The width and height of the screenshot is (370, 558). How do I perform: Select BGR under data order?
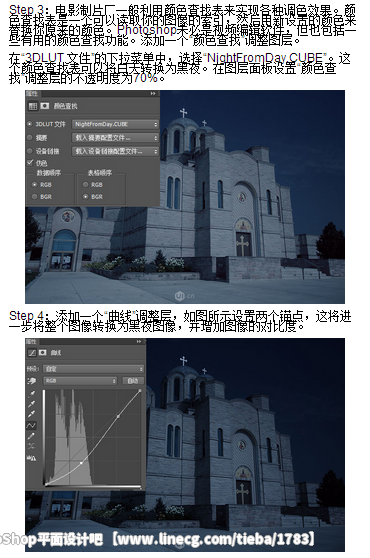[x=35, y=196]
